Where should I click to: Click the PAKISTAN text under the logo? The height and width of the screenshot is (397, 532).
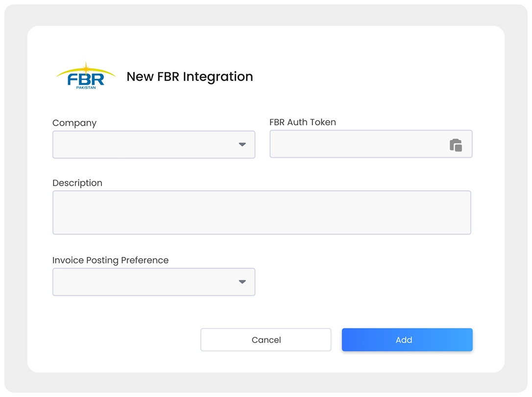(x=86, y=88)
